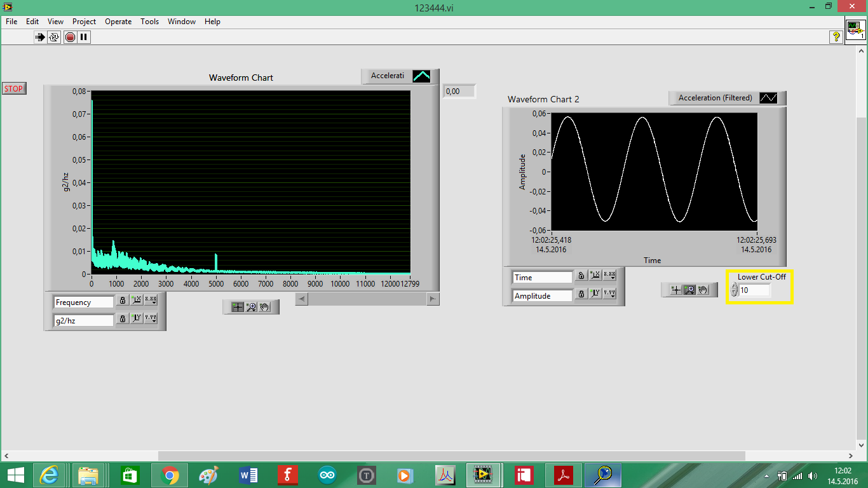This screenshot has width=868, height=488.
Task: Open the Frequency axis format dropdown
Action: pos(151,300)
